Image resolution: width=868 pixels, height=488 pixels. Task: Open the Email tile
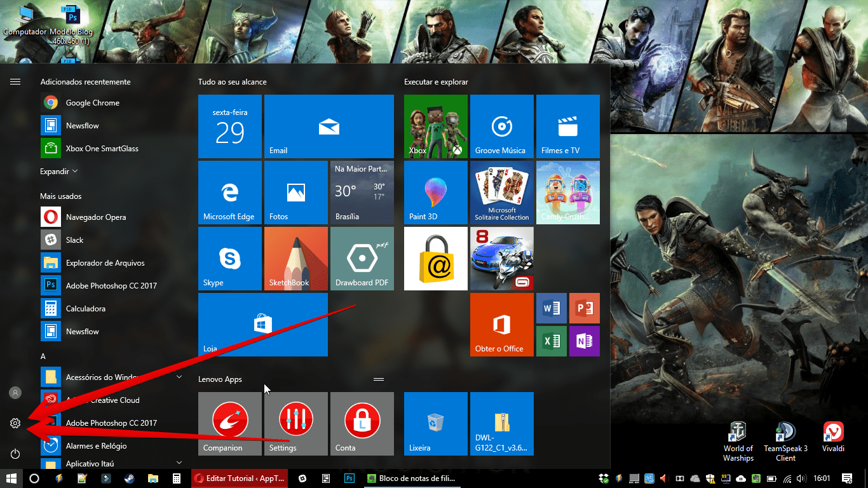pos(329,126)
